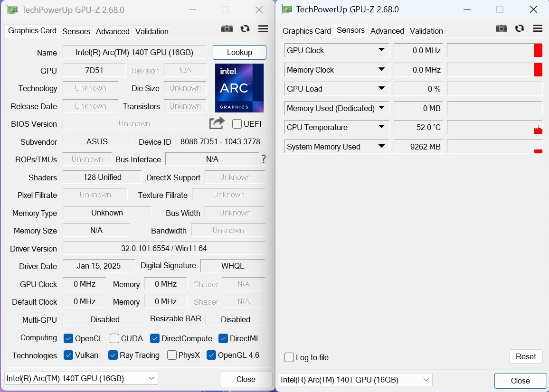Toggle the UEFI checkbox
The height and width of the screenshot is (392, 549).
(x=237, y=124)
